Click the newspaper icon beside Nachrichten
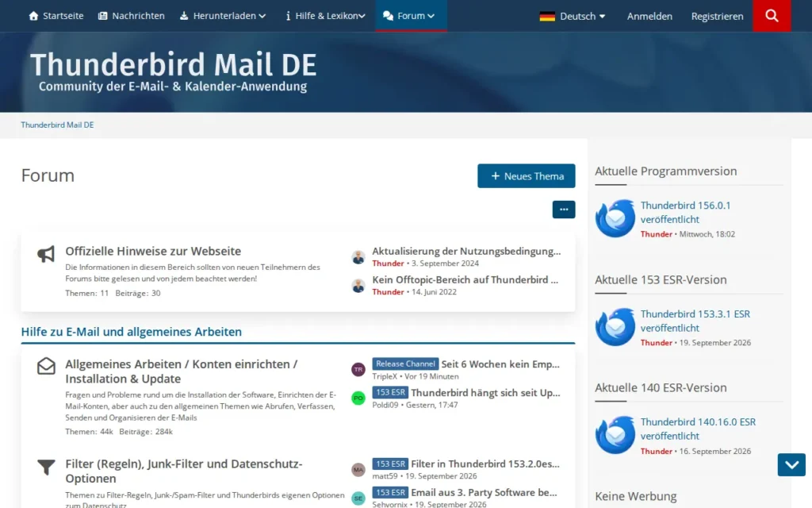The height and width of the screenshot is (508, 812). click(x=102, y=16)
